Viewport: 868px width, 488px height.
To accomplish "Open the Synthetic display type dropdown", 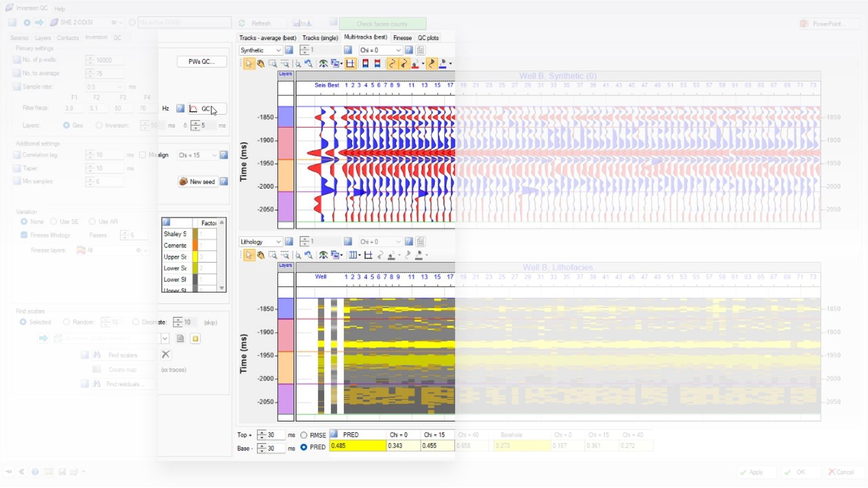I will (261, 50).
